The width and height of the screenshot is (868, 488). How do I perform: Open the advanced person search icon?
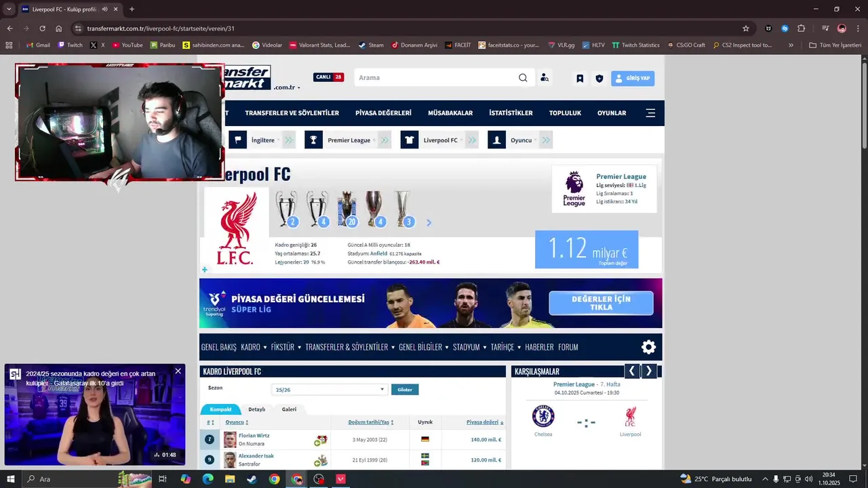545,78
